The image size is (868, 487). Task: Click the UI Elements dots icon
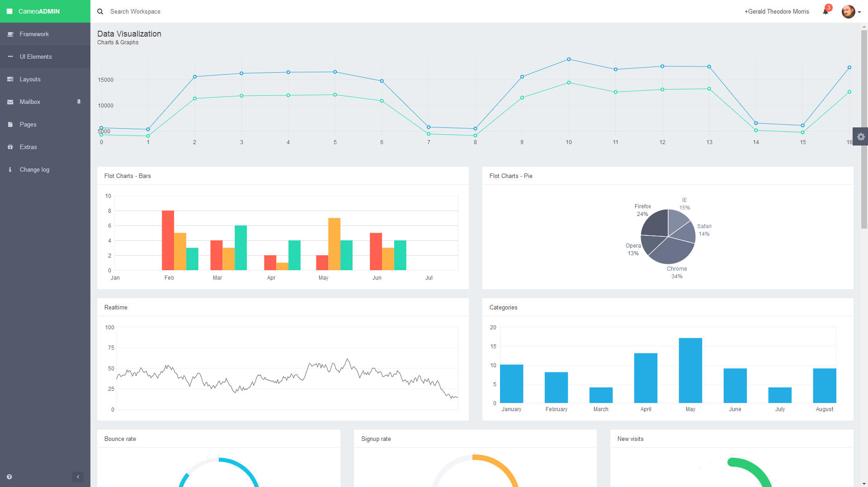[10, 56]
